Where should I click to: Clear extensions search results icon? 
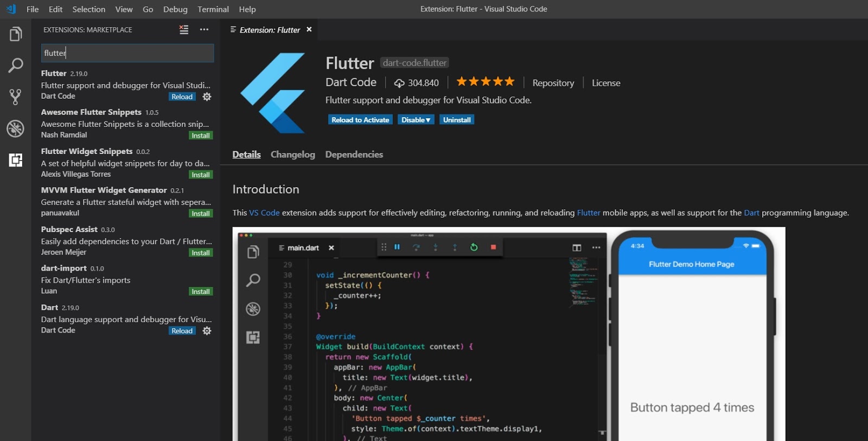(x=184, y=30)
